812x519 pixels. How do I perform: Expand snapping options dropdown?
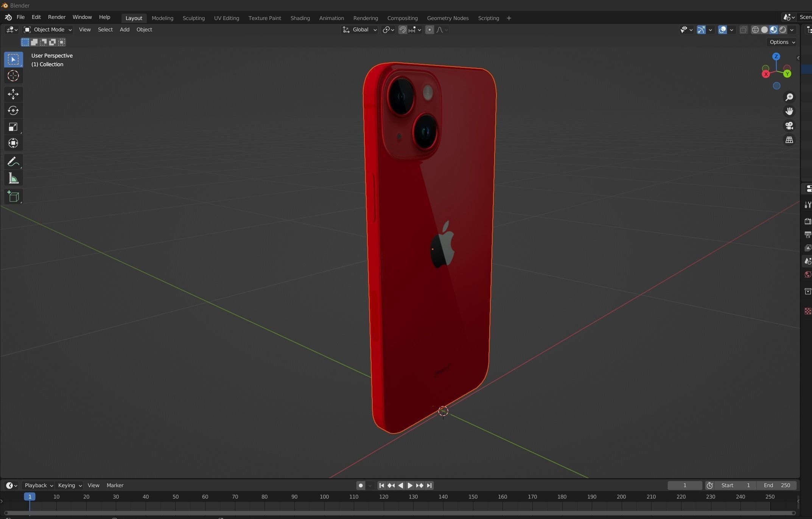coord(415,30)
